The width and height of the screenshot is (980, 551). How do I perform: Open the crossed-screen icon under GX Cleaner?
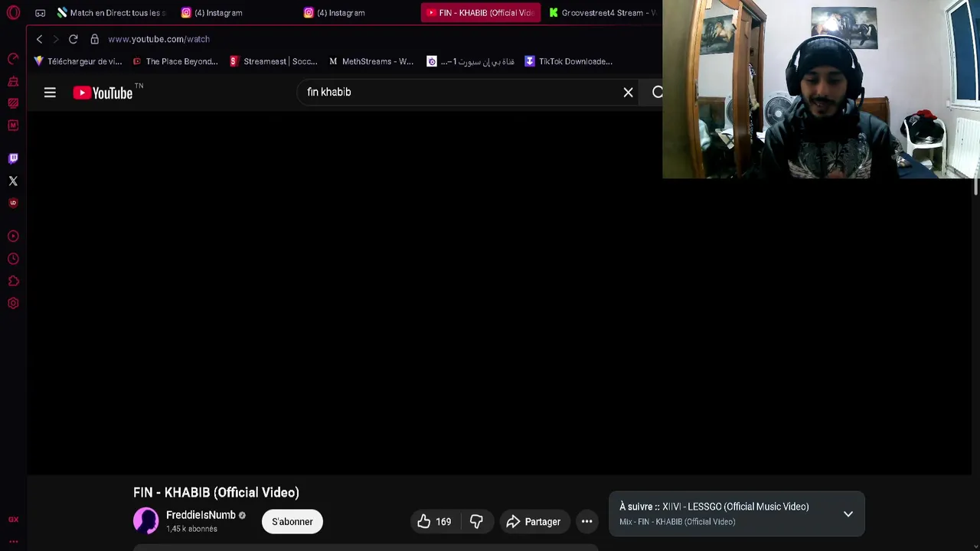coord(13,103)
